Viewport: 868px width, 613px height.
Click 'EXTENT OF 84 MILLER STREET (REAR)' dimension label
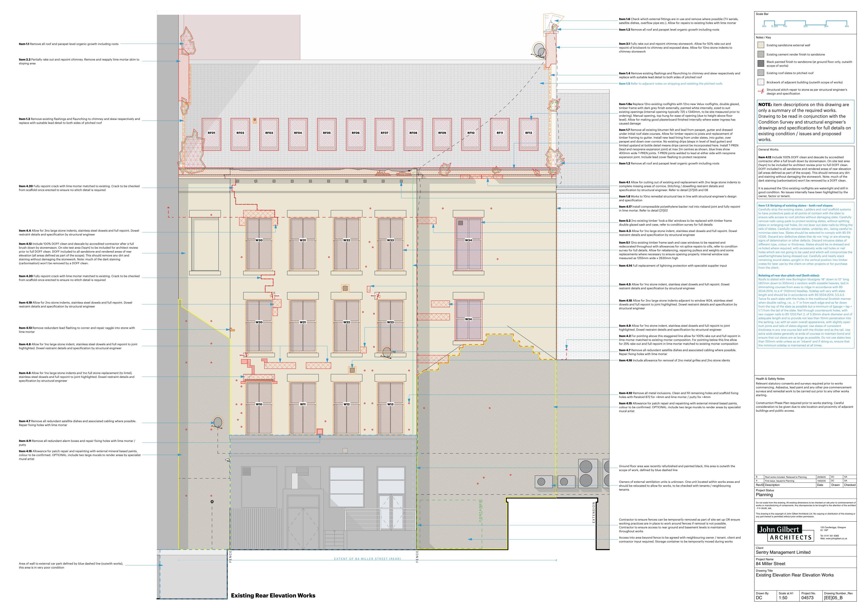coord(367,559)
